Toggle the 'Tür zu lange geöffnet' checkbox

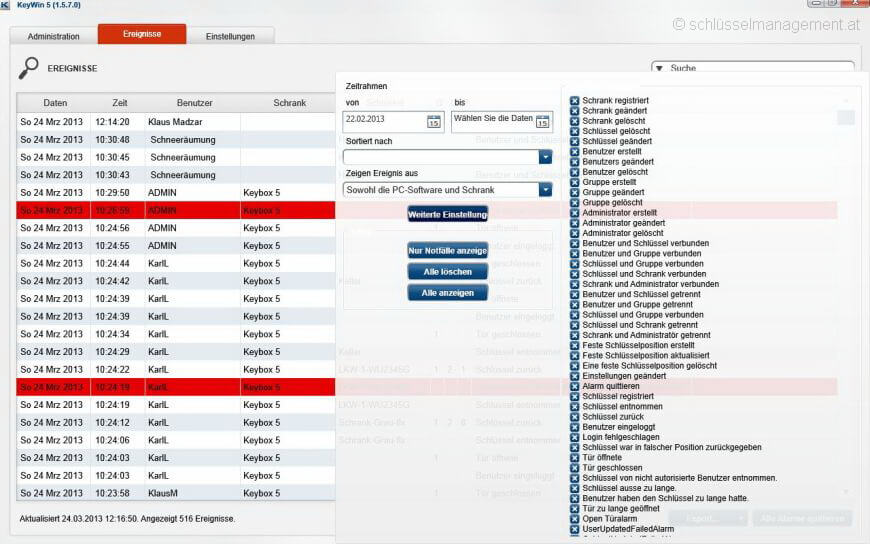tap(575, 508)
